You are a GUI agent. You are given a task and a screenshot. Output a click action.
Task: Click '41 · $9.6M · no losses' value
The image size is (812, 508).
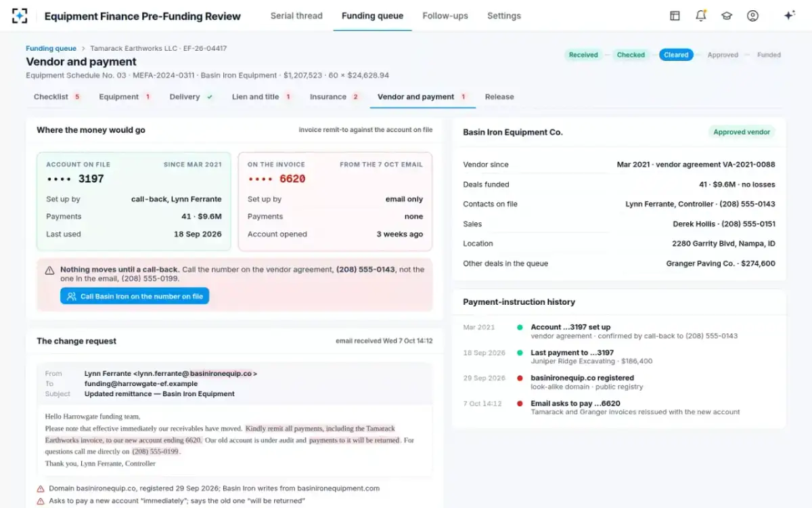[x=737, y=184]
